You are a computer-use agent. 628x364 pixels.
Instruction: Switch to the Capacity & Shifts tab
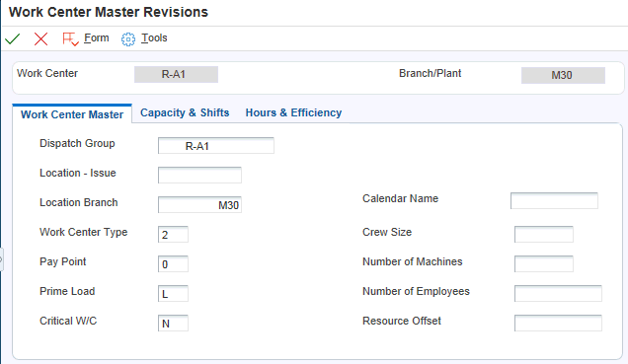point(185,112)
